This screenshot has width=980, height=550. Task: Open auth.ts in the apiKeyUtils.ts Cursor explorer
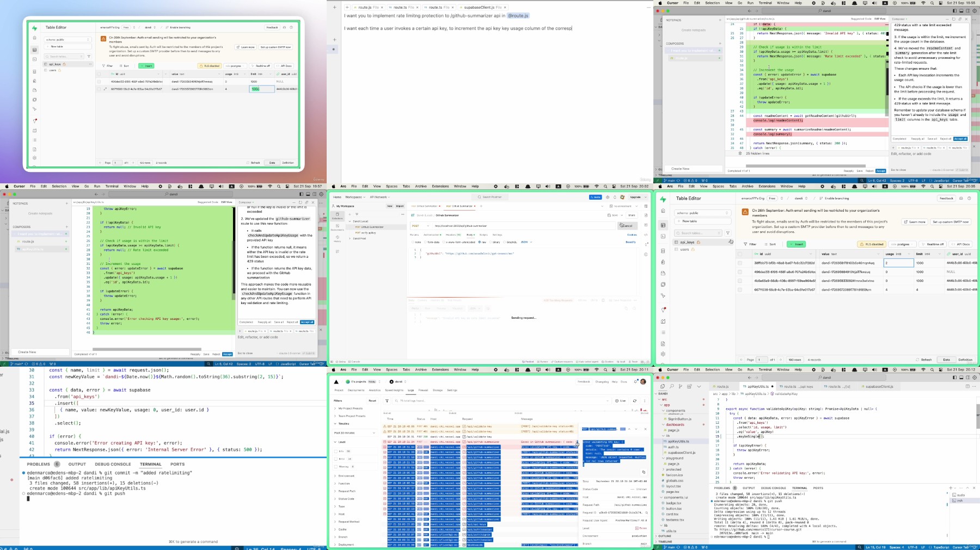click(673, 447)
